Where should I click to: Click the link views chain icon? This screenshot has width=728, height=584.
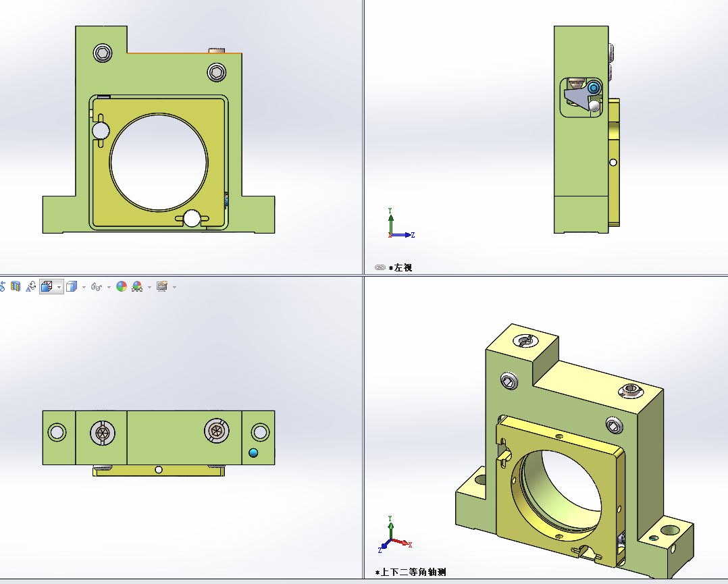click(380, 267)
